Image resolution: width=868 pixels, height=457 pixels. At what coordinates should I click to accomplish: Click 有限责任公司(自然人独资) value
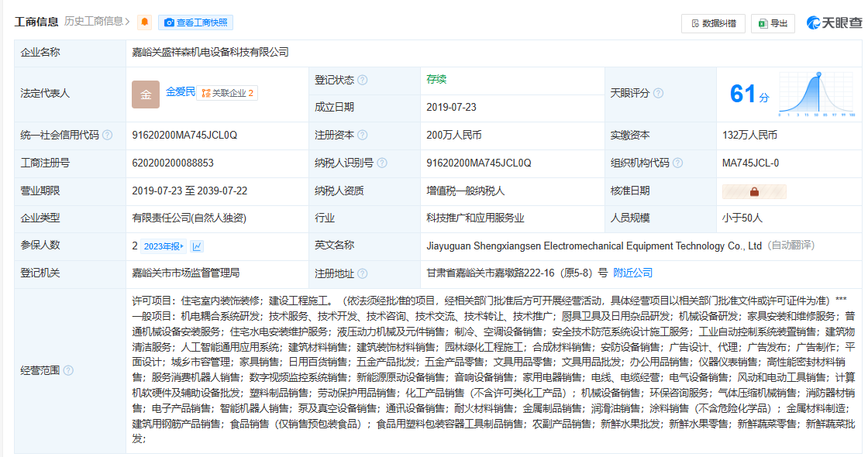click(189, 218)
